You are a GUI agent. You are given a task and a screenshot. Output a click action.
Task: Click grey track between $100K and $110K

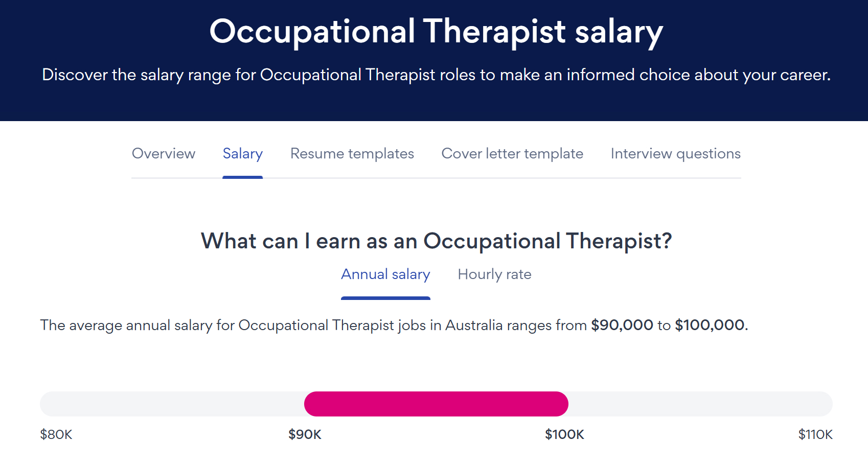(x=700, y=404)
